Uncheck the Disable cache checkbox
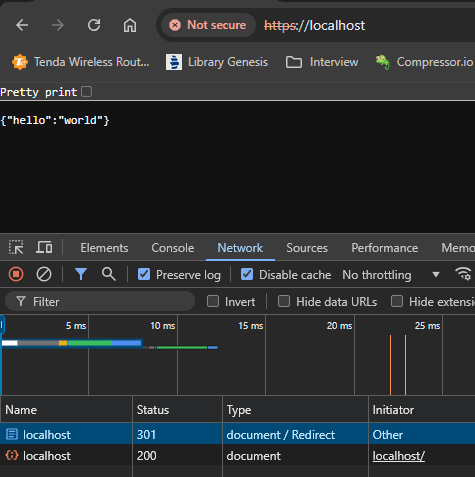Screen dimensions: 475x477 pos(247,274)
